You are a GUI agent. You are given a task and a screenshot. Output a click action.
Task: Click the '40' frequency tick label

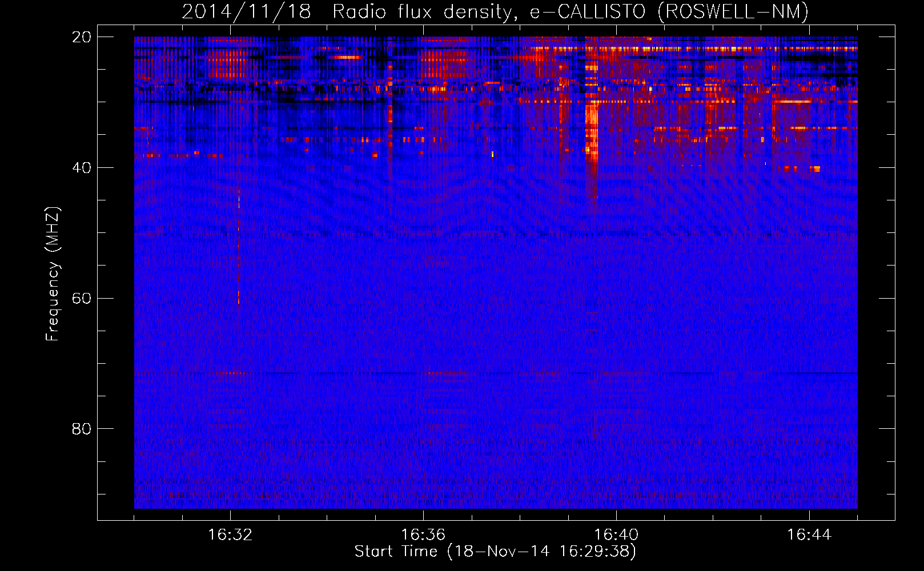pyautogui.click(x=82, y=168)
